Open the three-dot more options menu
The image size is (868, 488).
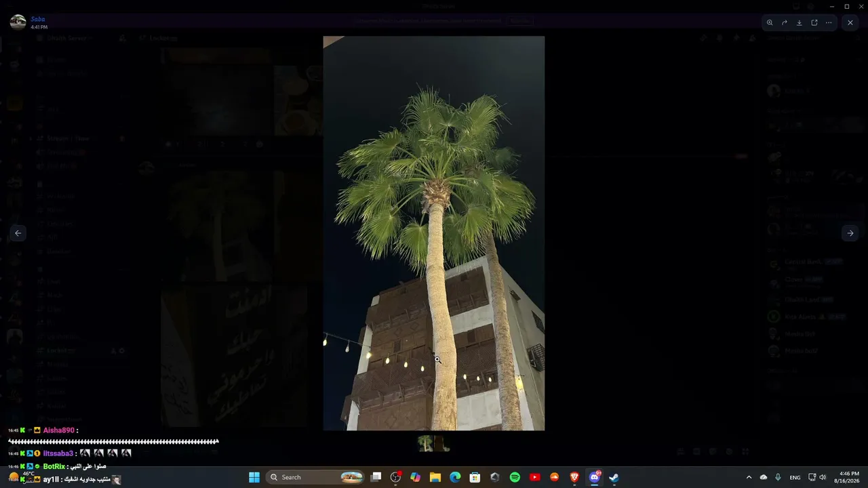coord(829,22)
